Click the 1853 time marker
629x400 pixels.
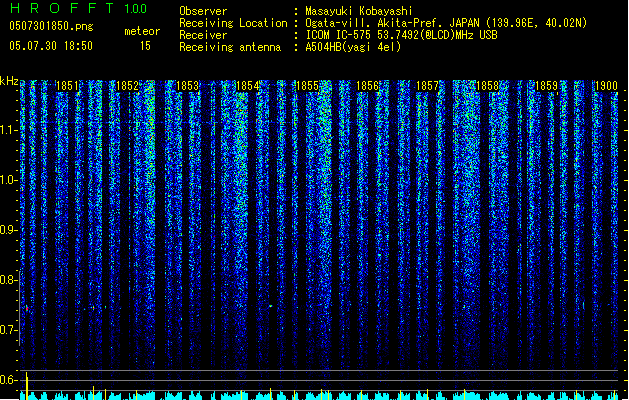tap(187, 86)
